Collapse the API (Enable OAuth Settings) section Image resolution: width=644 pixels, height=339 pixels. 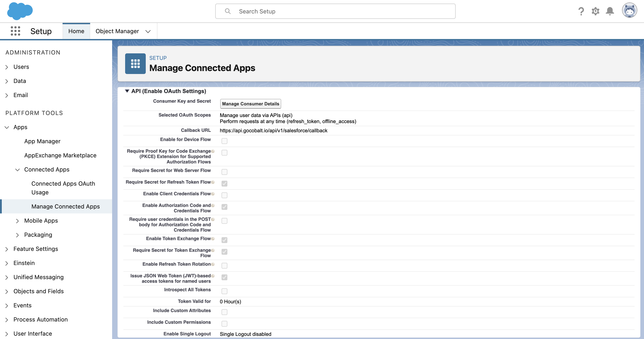tap(127, 91)
